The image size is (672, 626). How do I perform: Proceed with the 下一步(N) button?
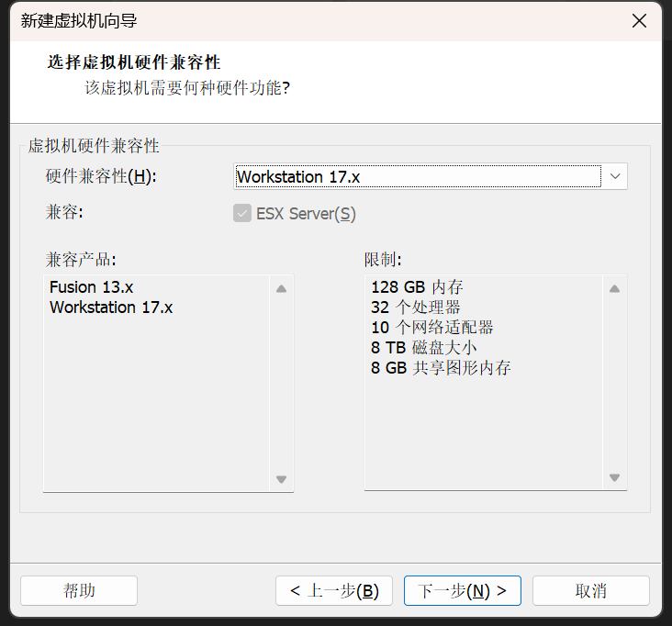click(463, 590)
